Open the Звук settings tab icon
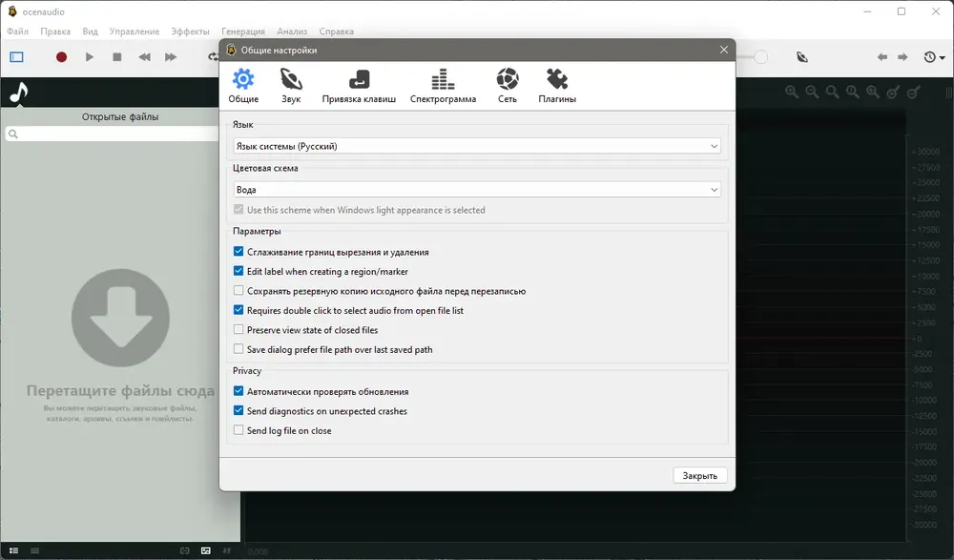954x560 pixels. pyautogui.click(x=291, y=80)
